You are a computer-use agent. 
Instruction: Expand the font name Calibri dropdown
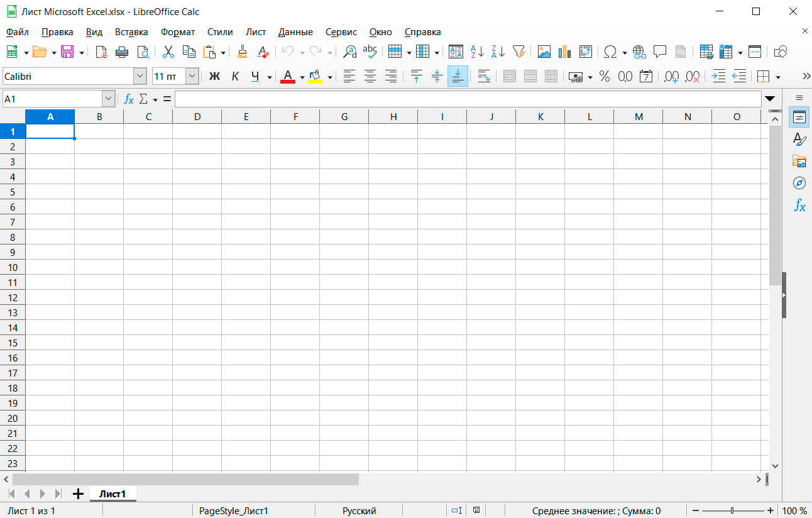point(140,77)
